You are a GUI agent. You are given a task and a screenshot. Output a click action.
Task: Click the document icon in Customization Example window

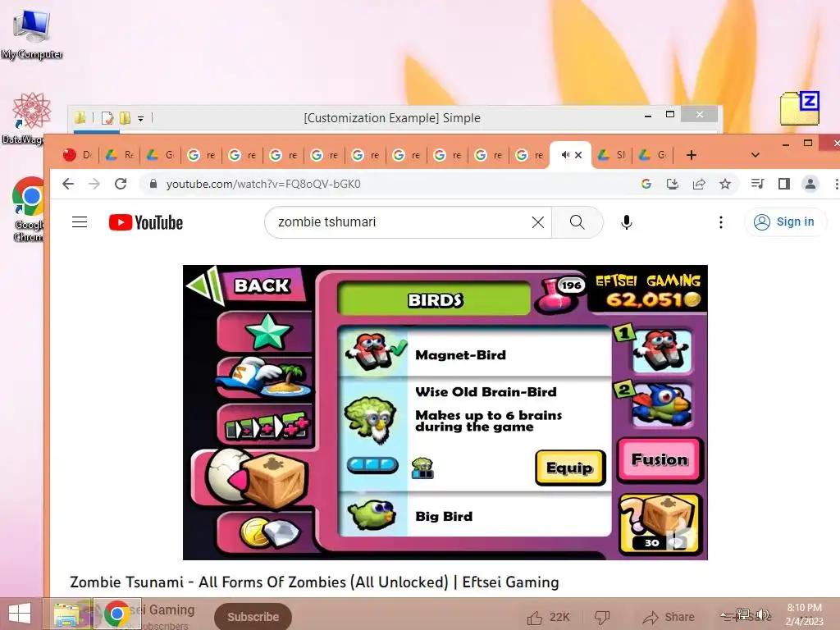[x=107, y=117]
